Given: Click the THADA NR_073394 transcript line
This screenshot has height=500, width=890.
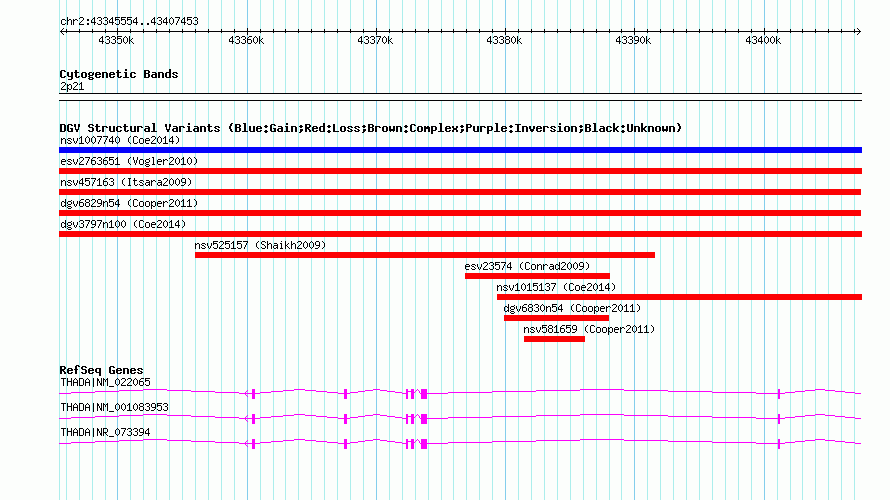Looking at the screenshot, I should coord(460,443).
